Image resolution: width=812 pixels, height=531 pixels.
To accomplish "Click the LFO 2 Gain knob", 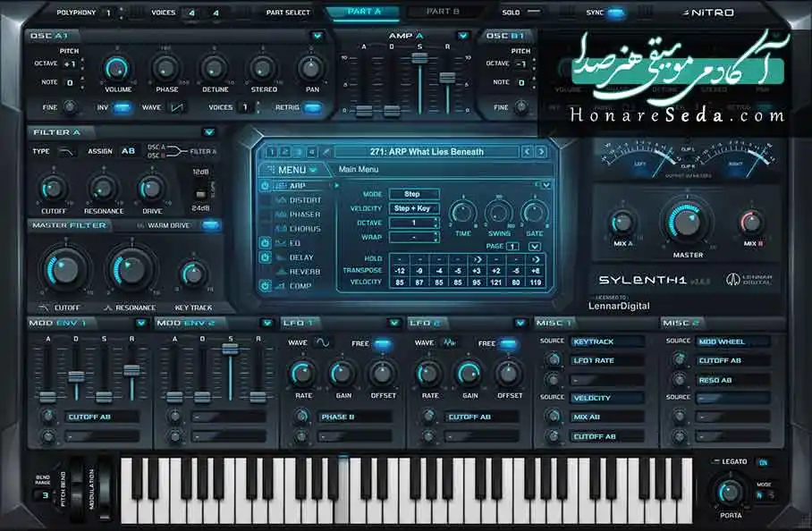I will (x=469, y=373).
